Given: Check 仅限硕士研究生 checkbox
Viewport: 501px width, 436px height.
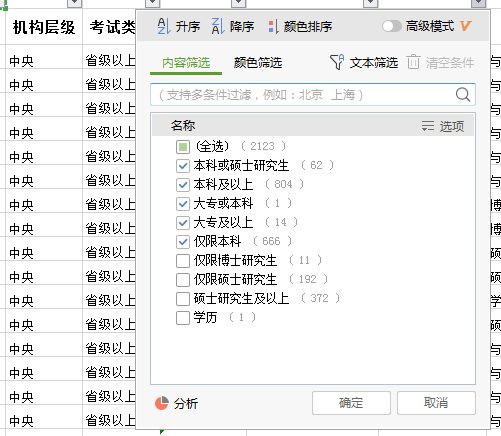Looking at the screenshot, I should 183,279.
